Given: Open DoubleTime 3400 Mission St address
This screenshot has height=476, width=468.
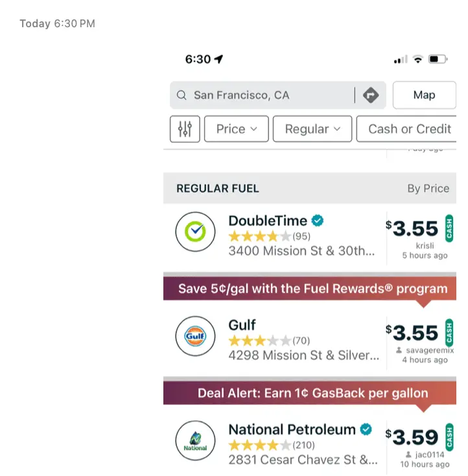Looking at the screenshot, I should click(301, 251).
